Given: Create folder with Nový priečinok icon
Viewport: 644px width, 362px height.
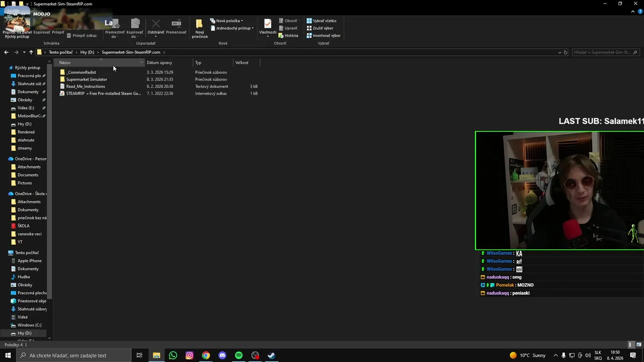Looking at the screenshot, I should coord(199,24).
